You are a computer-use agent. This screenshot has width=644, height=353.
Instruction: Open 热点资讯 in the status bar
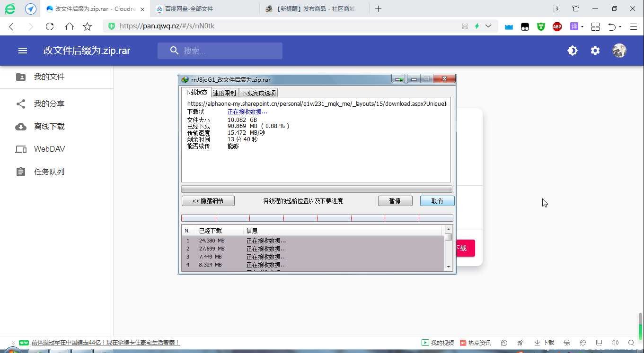[x=476, y=343]
